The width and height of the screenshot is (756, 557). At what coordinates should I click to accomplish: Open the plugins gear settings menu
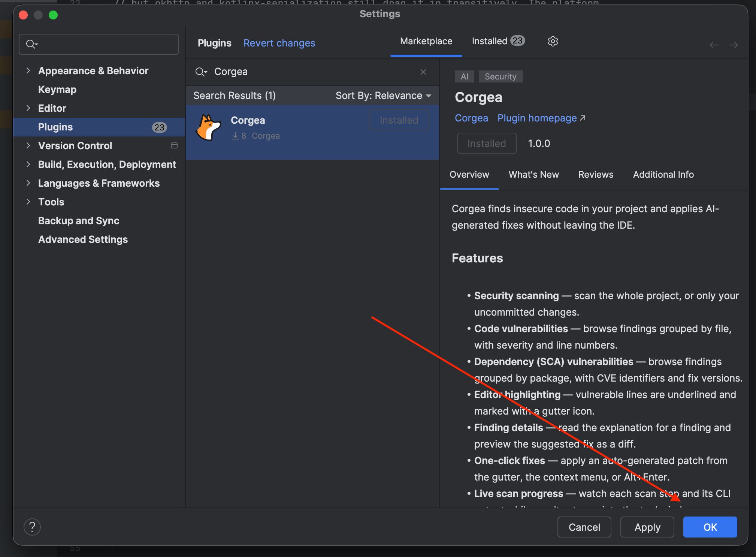553,41
